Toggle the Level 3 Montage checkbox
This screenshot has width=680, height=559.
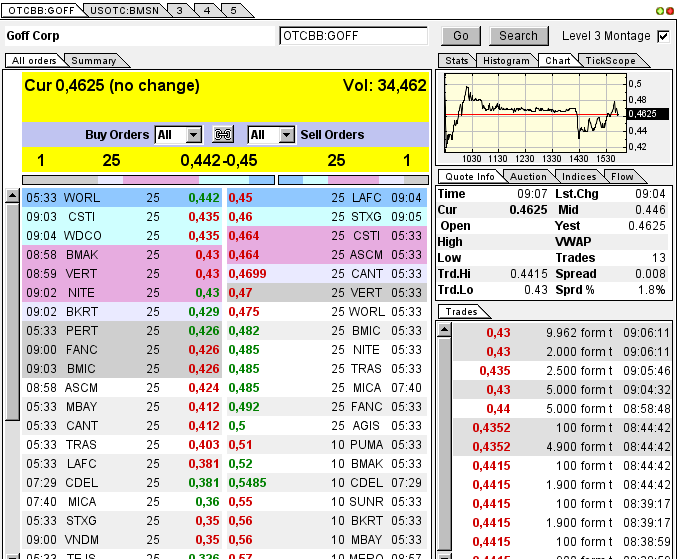click(x=664, y=36)
